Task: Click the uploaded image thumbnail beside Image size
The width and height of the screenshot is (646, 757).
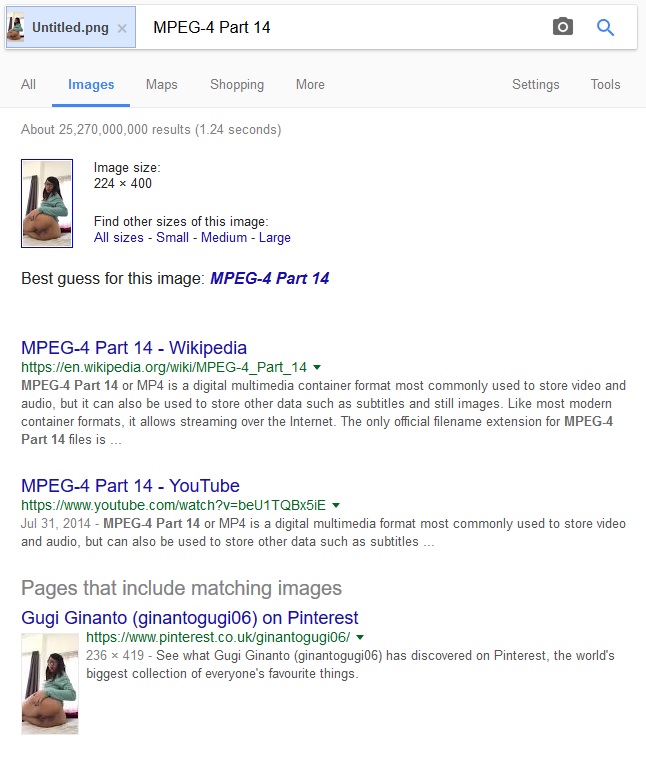Action: click(x=47, y=203)
